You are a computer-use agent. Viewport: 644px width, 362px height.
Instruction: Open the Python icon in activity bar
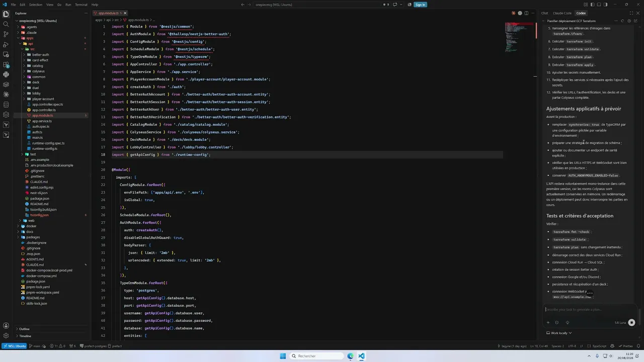click(x=6, y=74)
